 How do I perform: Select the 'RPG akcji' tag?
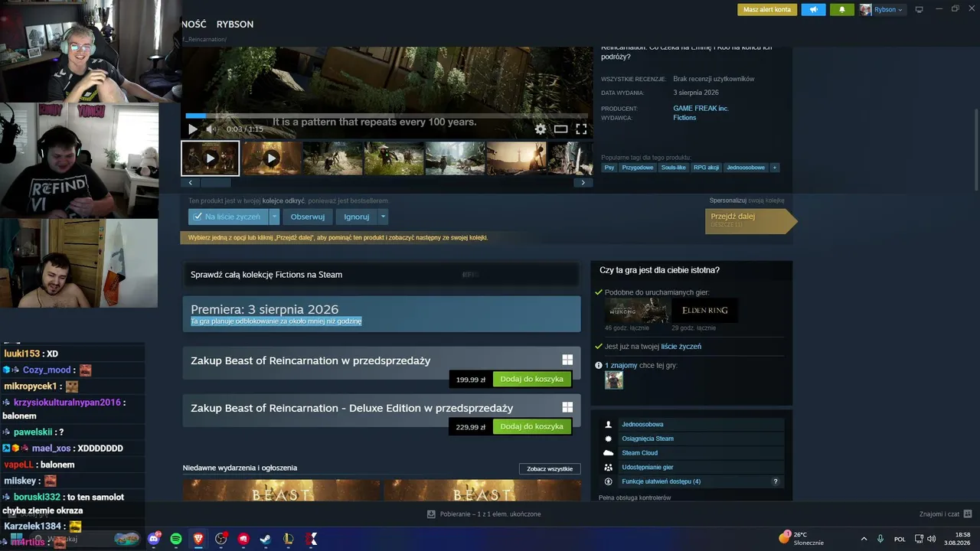(x=706, y=168)
